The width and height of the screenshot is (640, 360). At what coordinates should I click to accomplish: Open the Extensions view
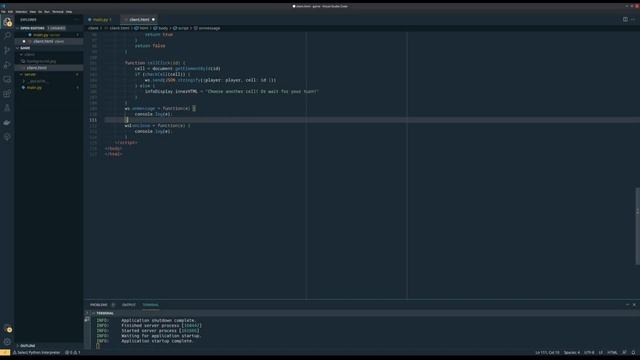(x=7, y=93)
